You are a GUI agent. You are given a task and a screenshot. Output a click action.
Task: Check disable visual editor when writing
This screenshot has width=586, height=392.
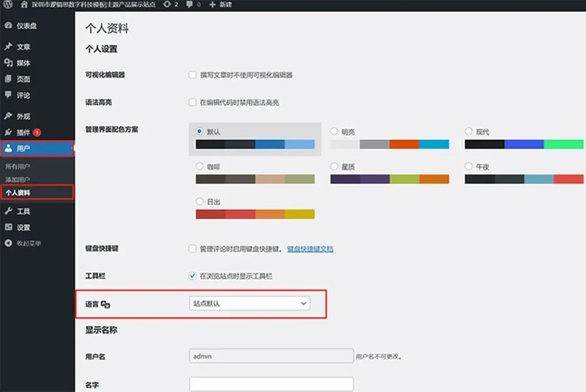[193, 75]
